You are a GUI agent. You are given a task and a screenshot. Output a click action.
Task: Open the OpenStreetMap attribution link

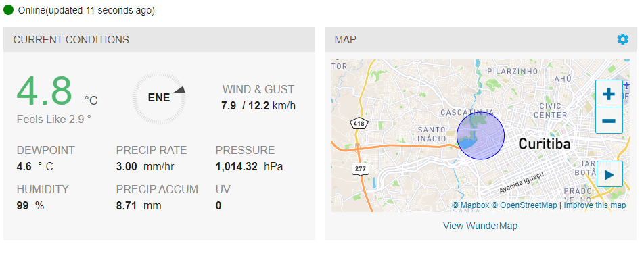(x=524, y=205)
